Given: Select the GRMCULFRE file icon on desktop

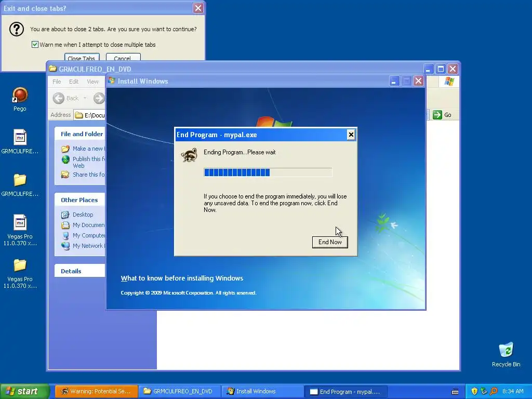Looking at the screenshot, I should click(20, 141).
